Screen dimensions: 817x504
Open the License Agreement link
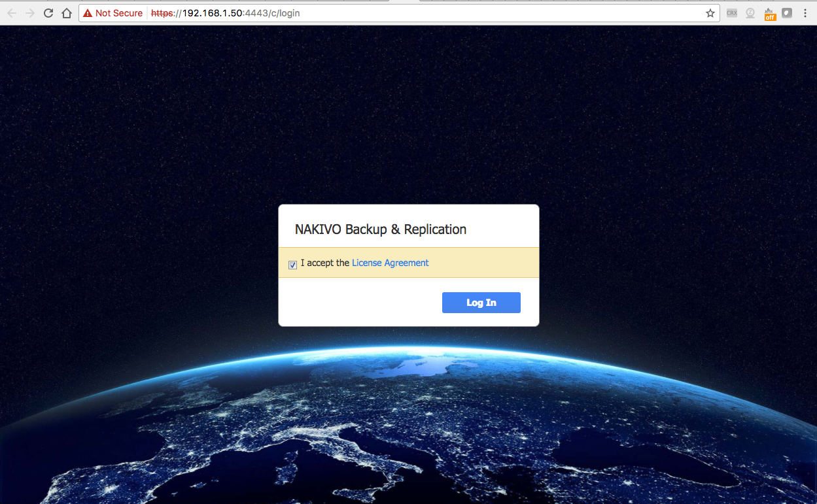(391, 263)
